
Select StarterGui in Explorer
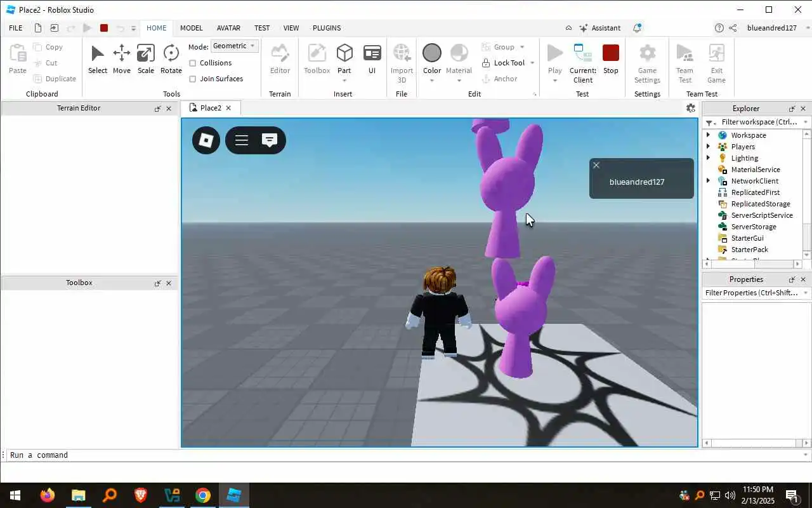pyautogui.click(x=747, y=238)
